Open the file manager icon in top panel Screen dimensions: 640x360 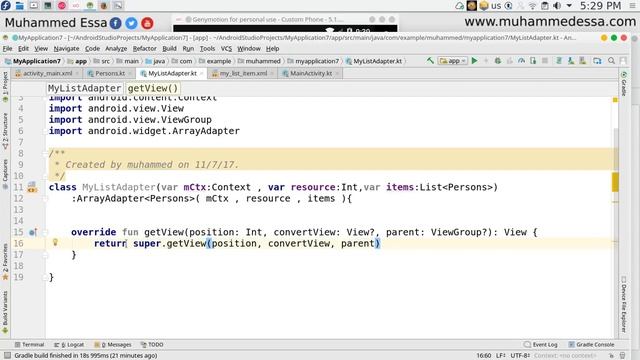(x=19, y=5)
